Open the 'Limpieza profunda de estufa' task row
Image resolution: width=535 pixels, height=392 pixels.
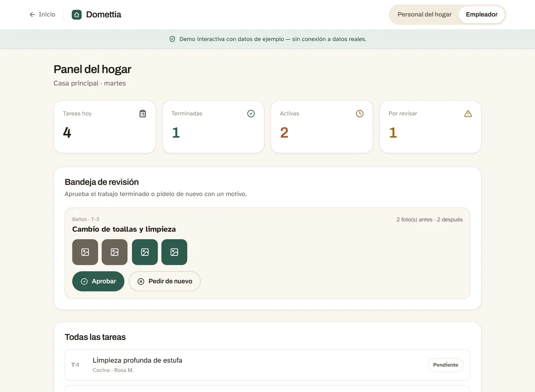[x=267, y=365]
